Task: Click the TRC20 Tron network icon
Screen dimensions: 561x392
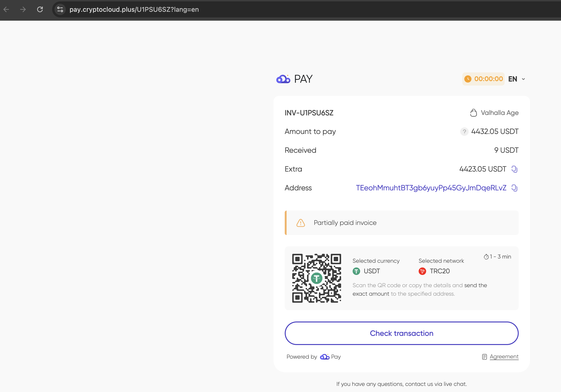Action: [422, 271]
